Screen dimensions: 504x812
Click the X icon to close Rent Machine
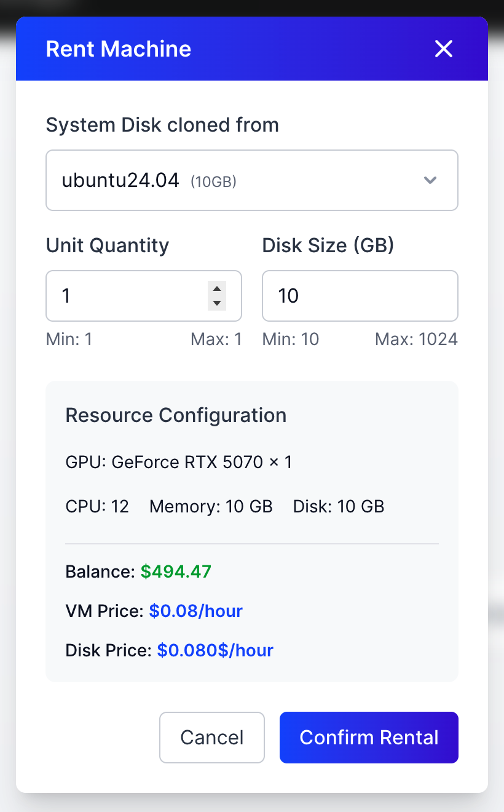pos(443,49)
